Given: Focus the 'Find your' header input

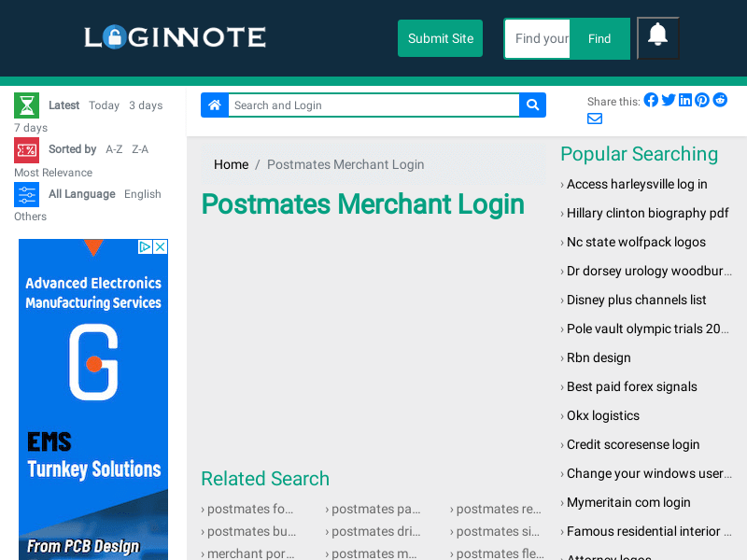Looking at the screenshot, I should pyautogui.click(x=538, y=38).
